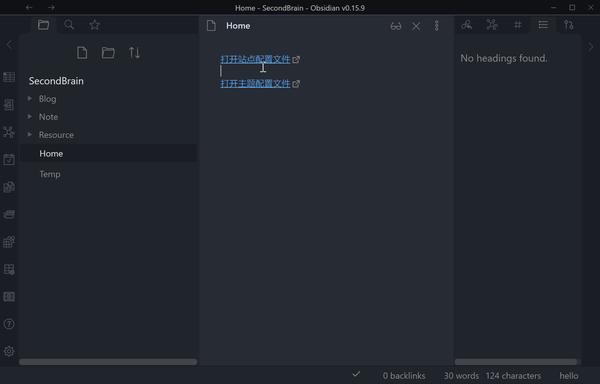Open the starred notes tab
Screen dimensions: 600x384
coord(95,25)
